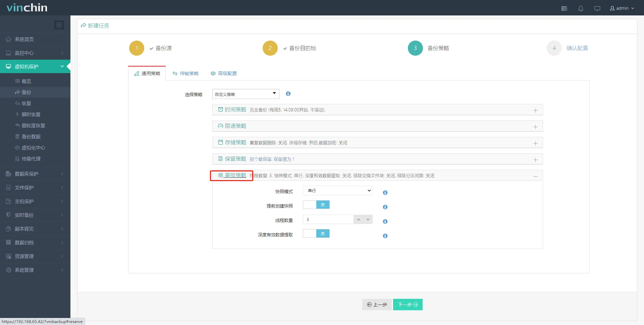This screenshot has height=325, width=644.
Task: Open the 选择策略 dropdown
Action: coord(246,94)
